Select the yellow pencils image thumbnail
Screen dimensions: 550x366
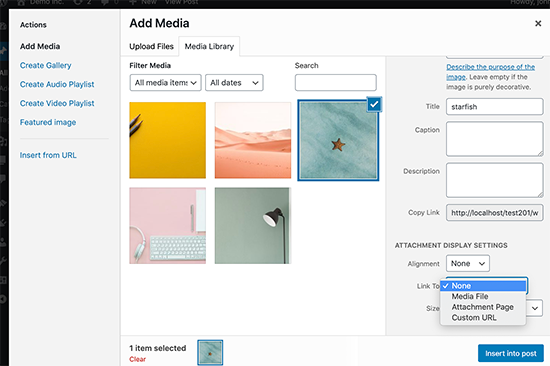[167, 140]
